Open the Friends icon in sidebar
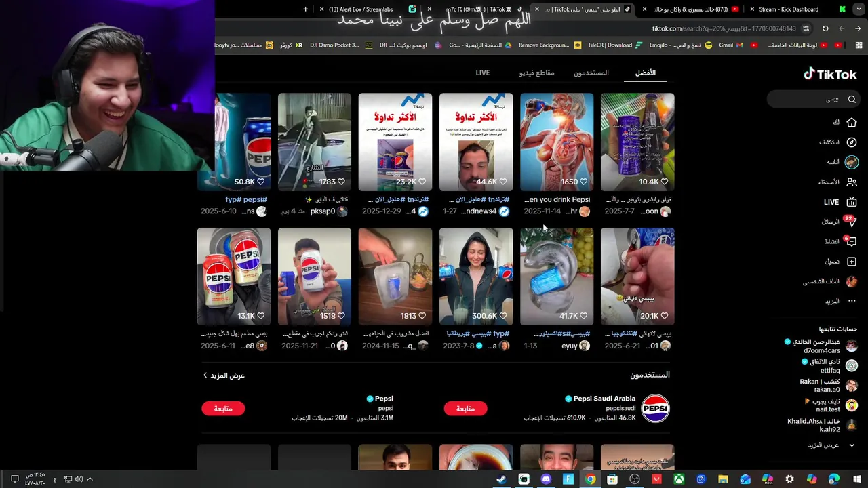Viewport: 868px width, 488px height. 852,182
